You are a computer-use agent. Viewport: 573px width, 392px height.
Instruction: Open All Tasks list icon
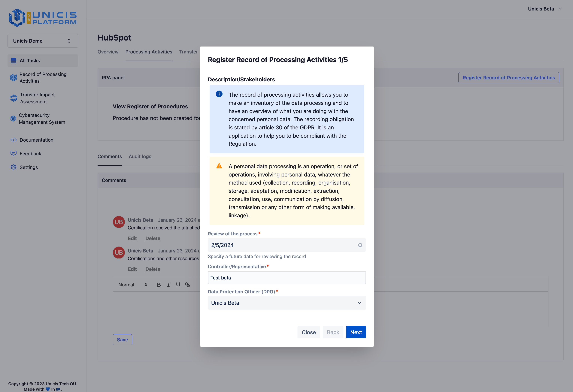(14, 61)
